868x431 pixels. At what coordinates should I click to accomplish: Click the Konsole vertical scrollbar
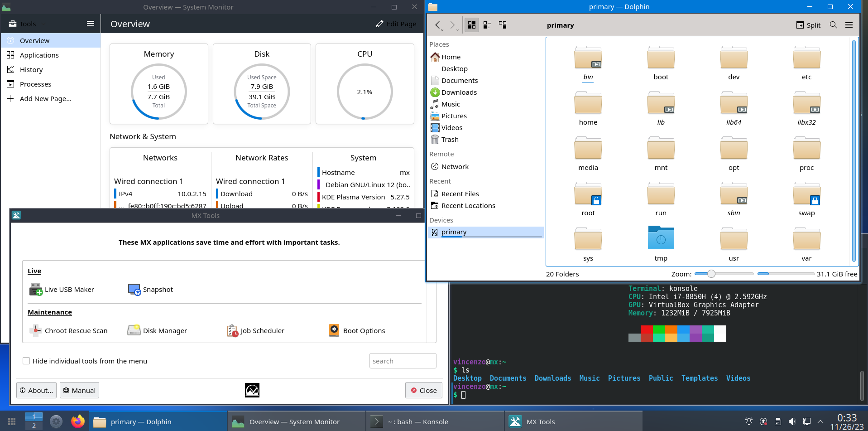pos(862,386)
